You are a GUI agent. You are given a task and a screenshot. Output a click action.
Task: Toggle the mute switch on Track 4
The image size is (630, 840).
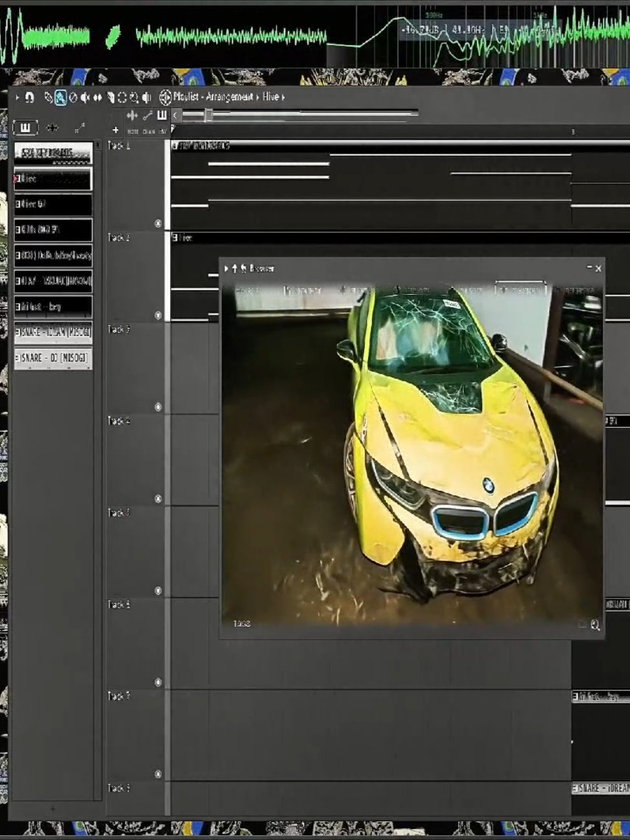point(158,499)
